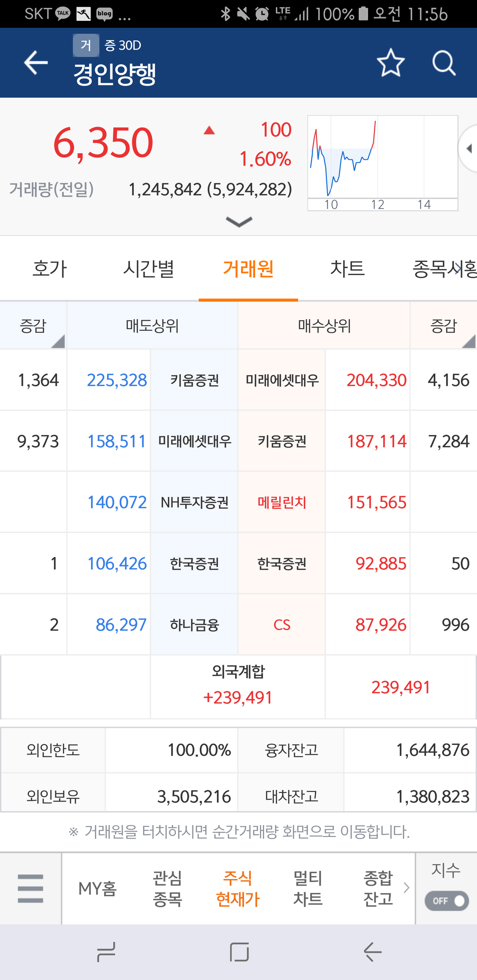Tap buyer 미래에셋대우 in 매수상위
The image size is (477, 980).
click(282, 380)
